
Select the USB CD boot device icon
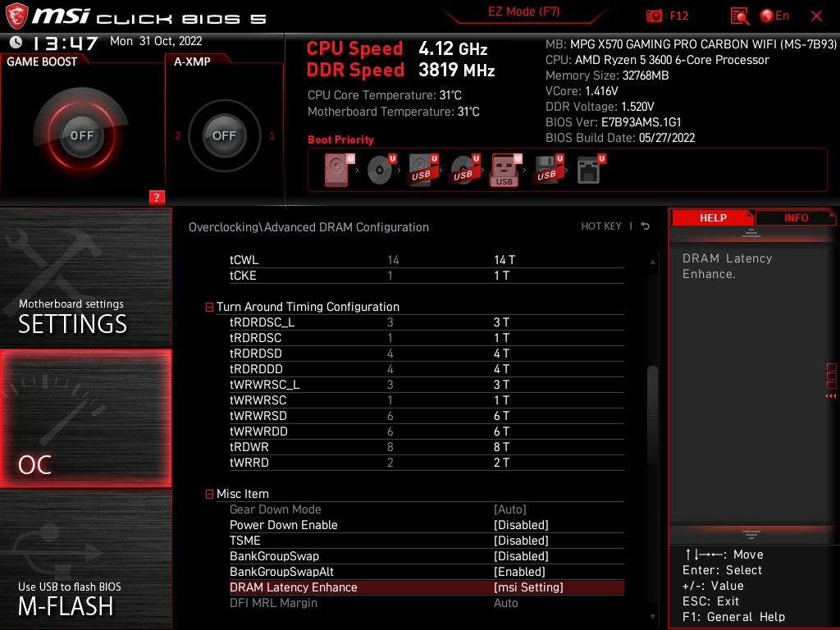tap(465, 170)
